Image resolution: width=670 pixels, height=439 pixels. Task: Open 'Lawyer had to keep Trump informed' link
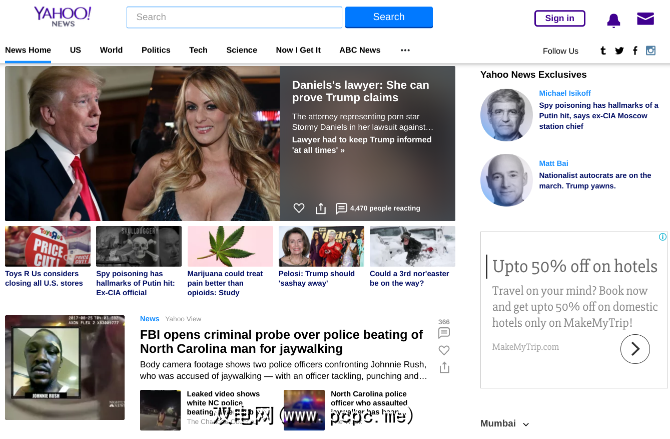(361, 144)
